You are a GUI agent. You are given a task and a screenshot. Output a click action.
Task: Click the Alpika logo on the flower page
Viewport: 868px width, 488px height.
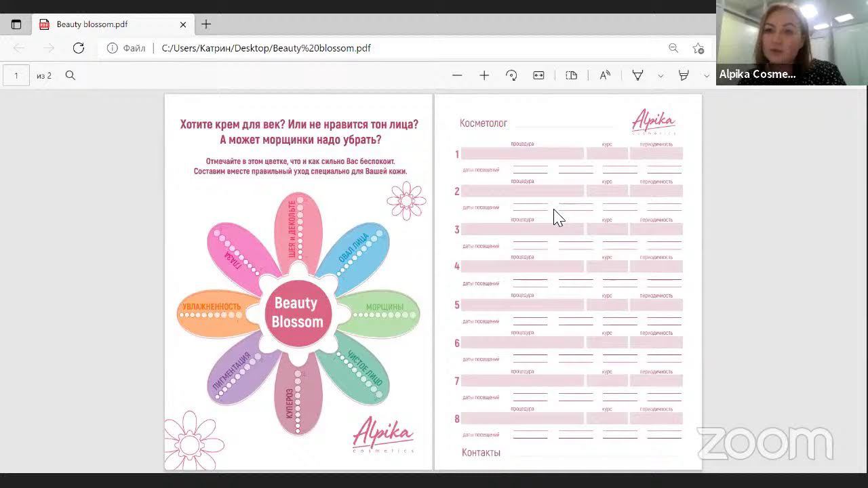pyautogui.click(x=383, y=434)
